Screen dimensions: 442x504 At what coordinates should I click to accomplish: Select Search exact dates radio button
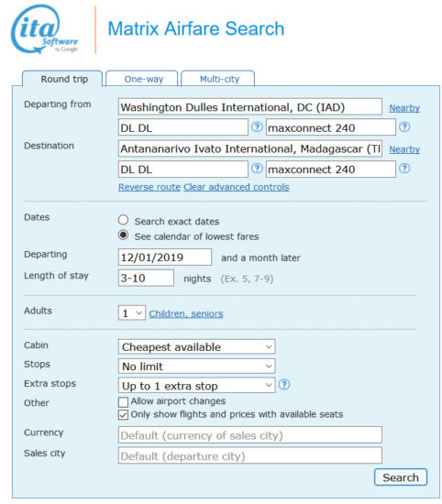tap(123, 220)
